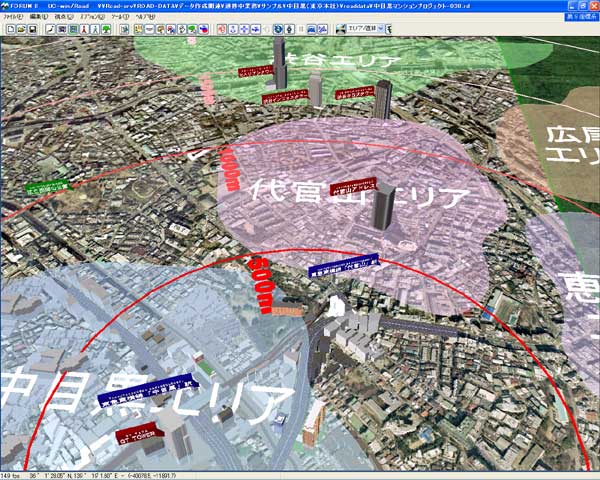Click the yellow map marker toolbar icon
Image resolution: width=600 pixels, height=480 pixels.
(x=139, y=29)
